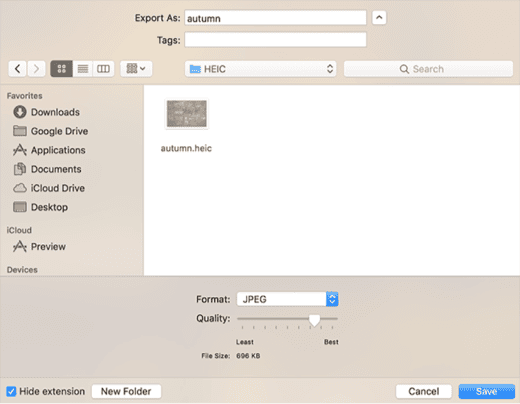Open the HEIC folder location popup

click(260, 69)
